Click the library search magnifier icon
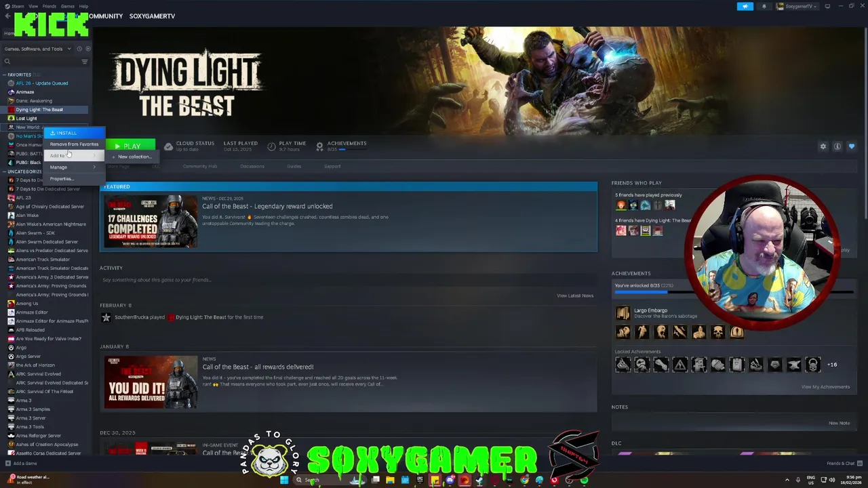Viewport: 868px width, 488px height. [8, 62]
